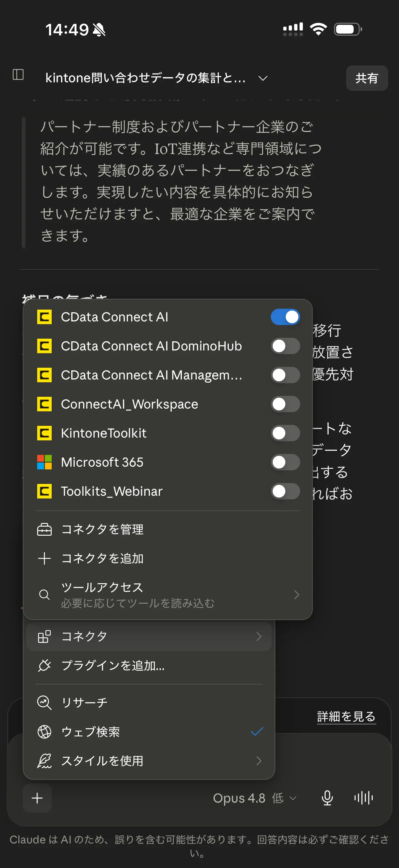This screenshot has width=399, height=868.
Task: Click the globe icon beside ウェブ検索
Action: [44, 732]
